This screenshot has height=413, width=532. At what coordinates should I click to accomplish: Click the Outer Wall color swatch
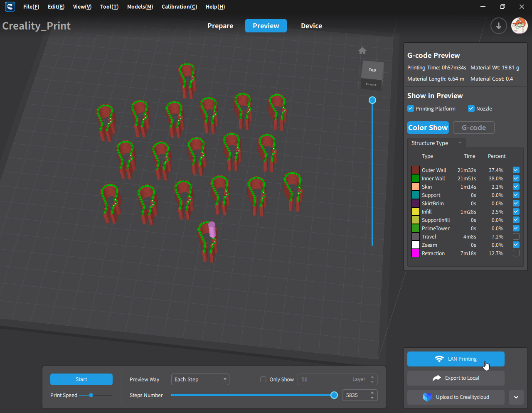point(416,170)
